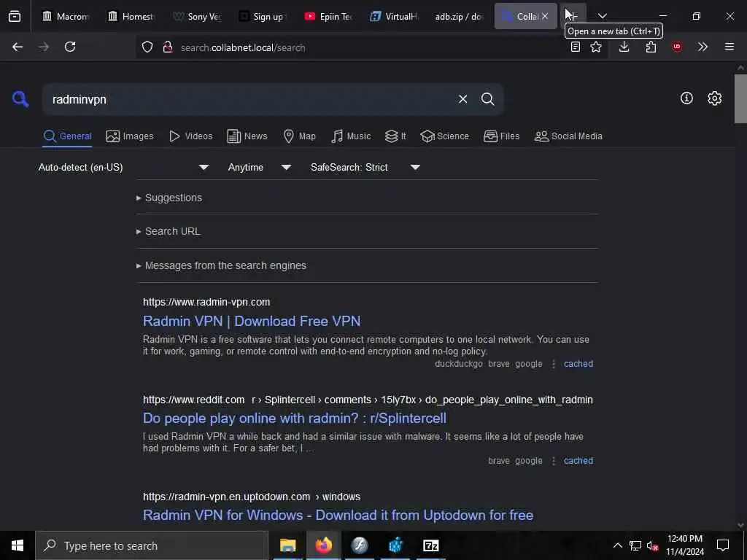The height and width of the screenshot is (560, 747).
Task: Open search preferences gear
Action: point(714,98)
